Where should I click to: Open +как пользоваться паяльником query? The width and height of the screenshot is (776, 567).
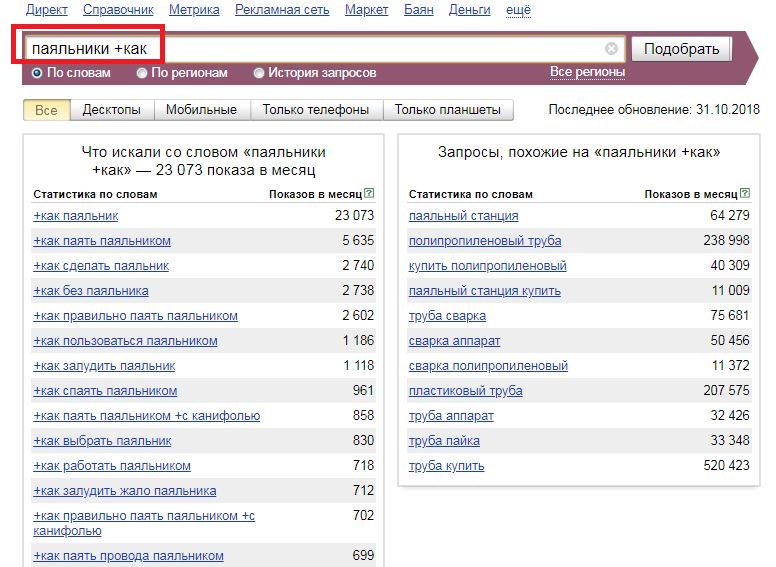click(125, 341)
